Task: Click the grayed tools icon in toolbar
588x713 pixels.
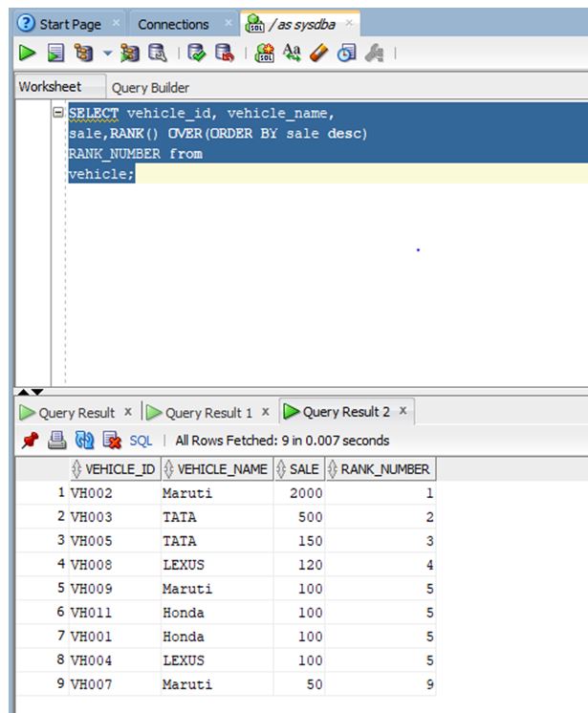Action: point(374,54)
